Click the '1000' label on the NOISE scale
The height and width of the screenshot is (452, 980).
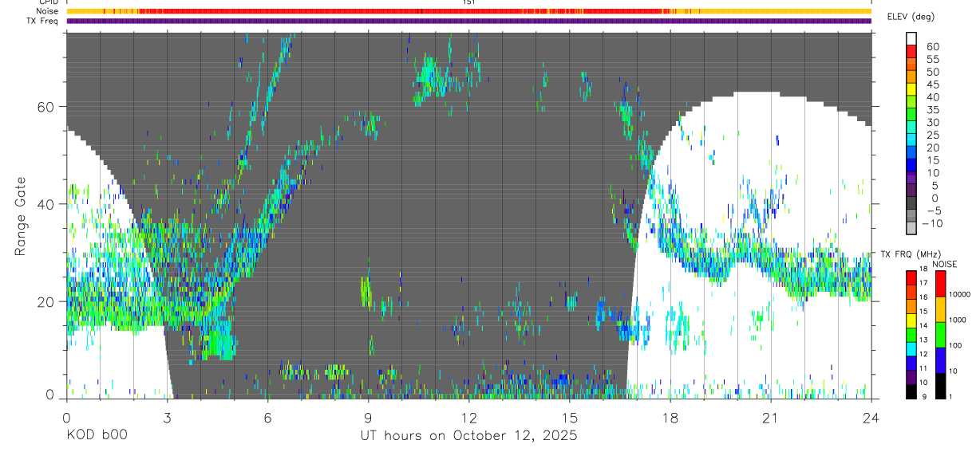[x=958, y=320]
